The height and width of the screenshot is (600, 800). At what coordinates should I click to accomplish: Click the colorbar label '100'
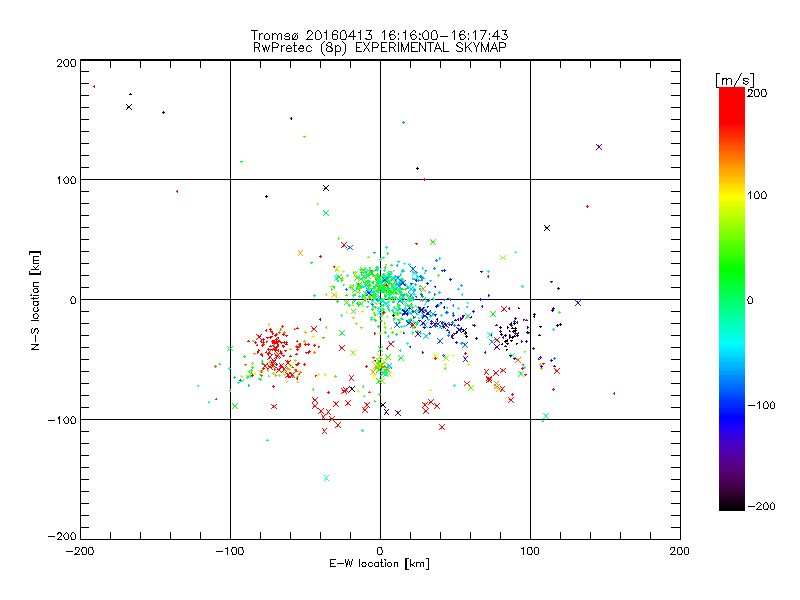pos(757,195)
